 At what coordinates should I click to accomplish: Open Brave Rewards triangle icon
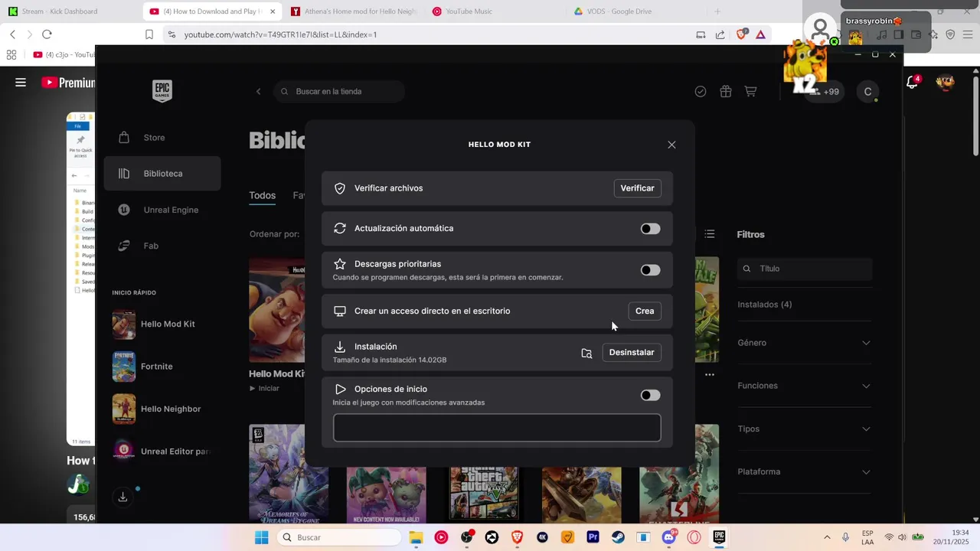point(760,34)
